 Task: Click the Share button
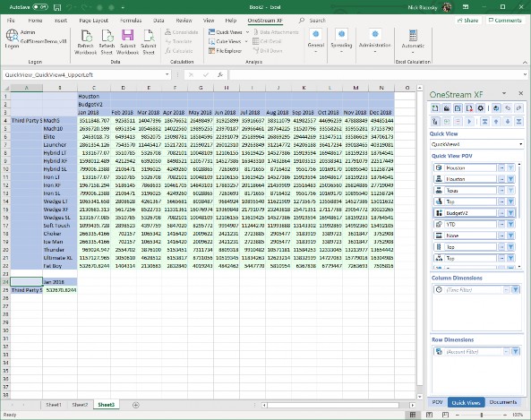click(467, 21)
